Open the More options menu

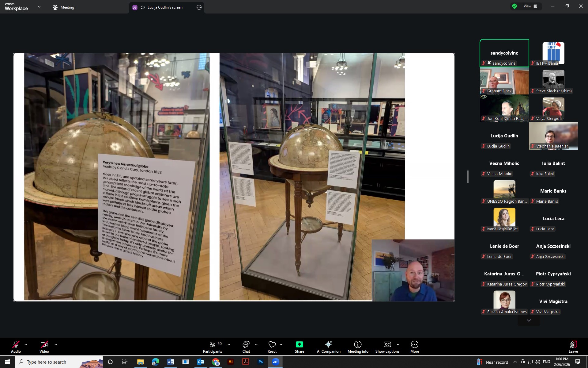pyautogui.click(x=414, y=347)
